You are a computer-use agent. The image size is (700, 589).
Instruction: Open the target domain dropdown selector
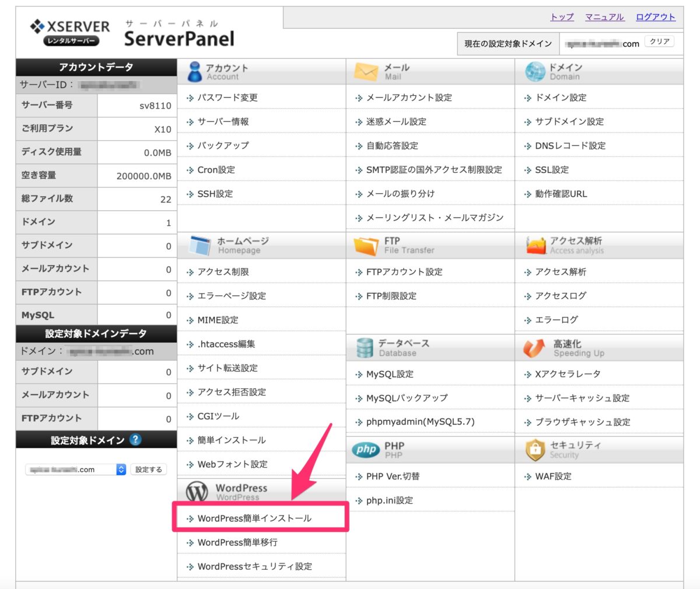[x=76, y=469]
